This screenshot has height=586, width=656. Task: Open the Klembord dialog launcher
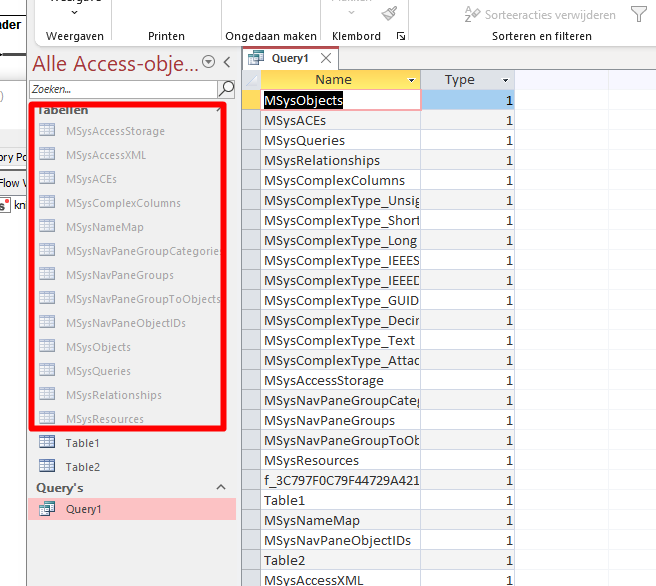[x=401, y=36]
